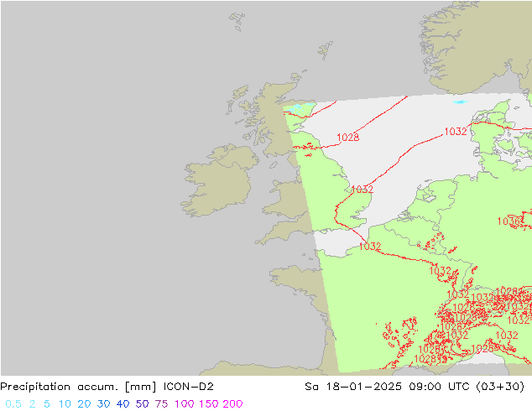The image size is (532, 411).
Task: Click the 1036 isobar label at right edge
Action: click(509, 221)
